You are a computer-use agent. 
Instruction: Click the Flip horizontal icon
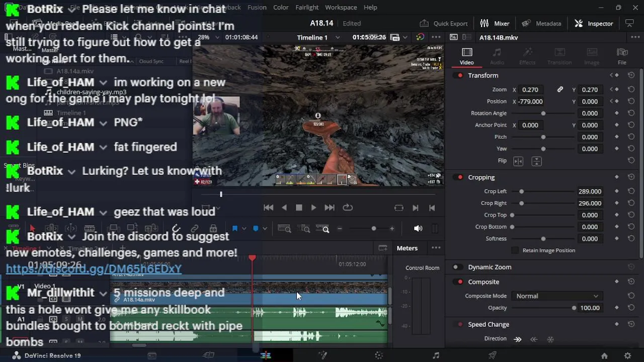[518, 161]
